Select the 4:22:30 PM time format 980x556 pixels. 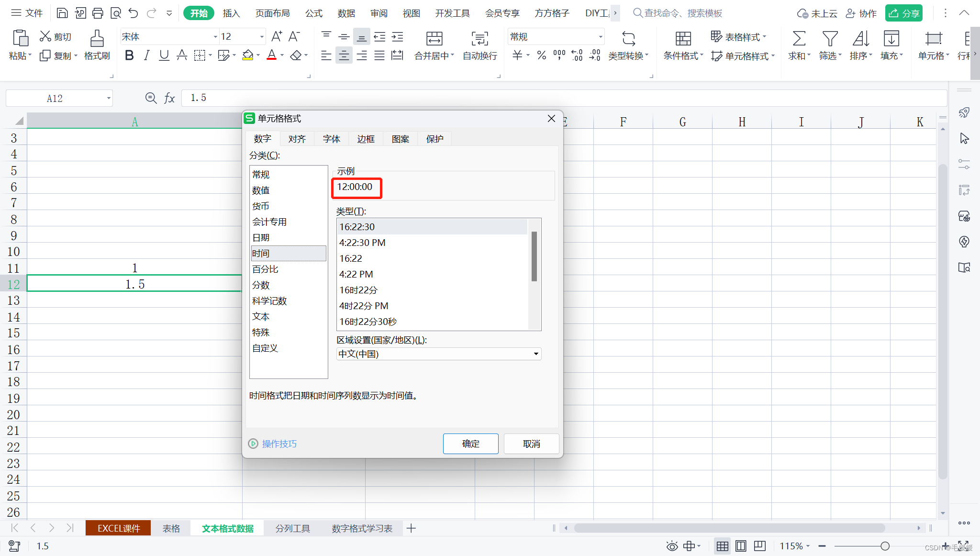(362, 243)
